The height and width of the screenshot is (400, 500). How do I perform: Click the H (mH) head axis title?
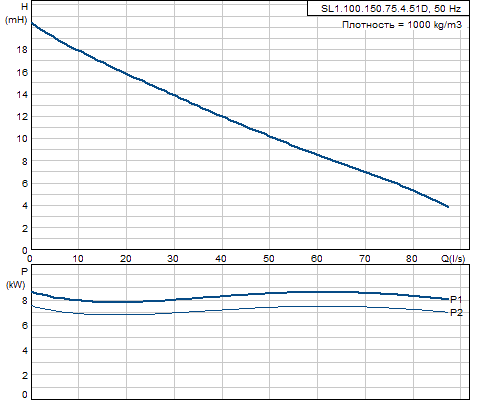tap(17, 13)
